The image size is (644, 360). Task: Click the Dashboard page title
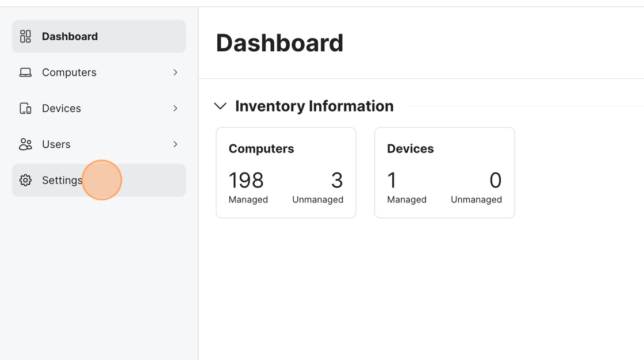tap(279, 43)
